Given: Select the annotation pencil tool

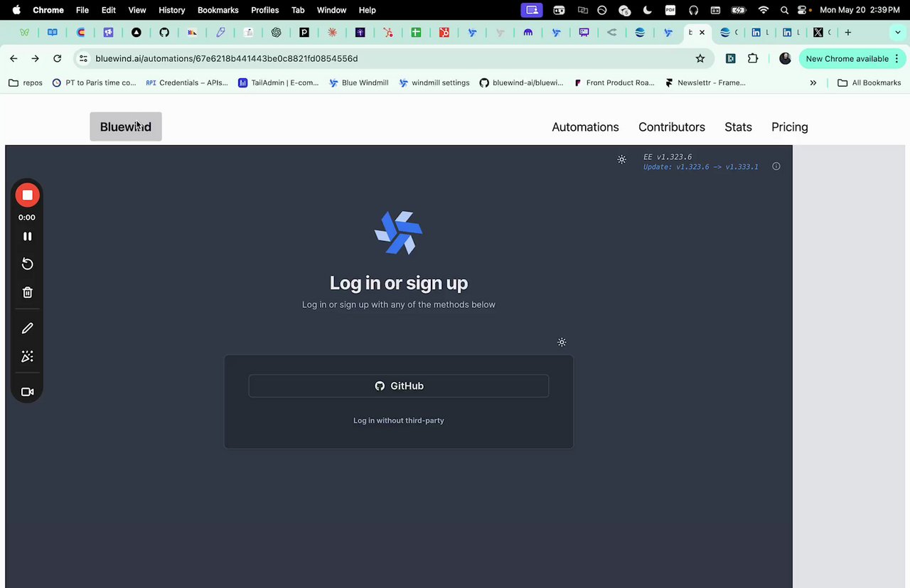Looking at the screenshot, I should (x=27, y=328).
